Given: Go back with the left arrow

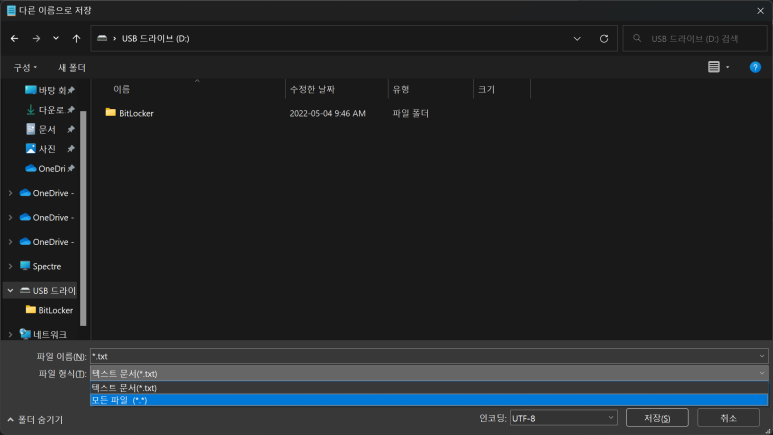Looking at the screenshot, I should coord(14,38).
